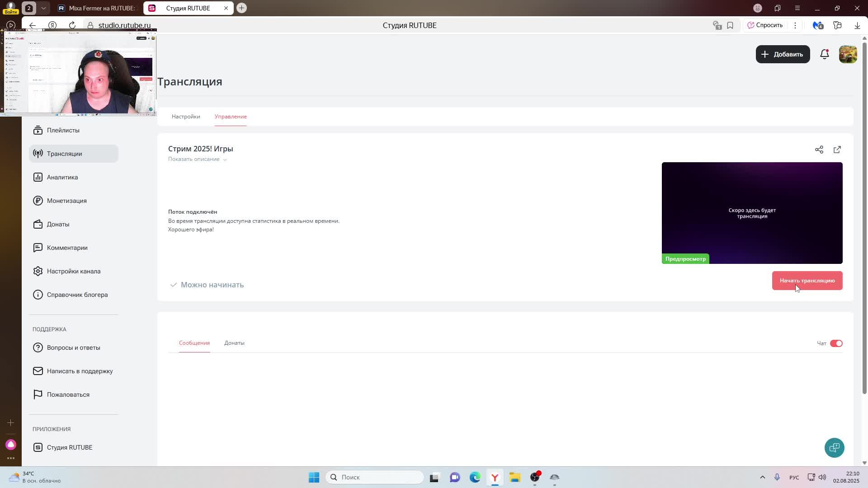868x488 pixels.
Task: Show hidden system tray icons
Action: (762, 477)
